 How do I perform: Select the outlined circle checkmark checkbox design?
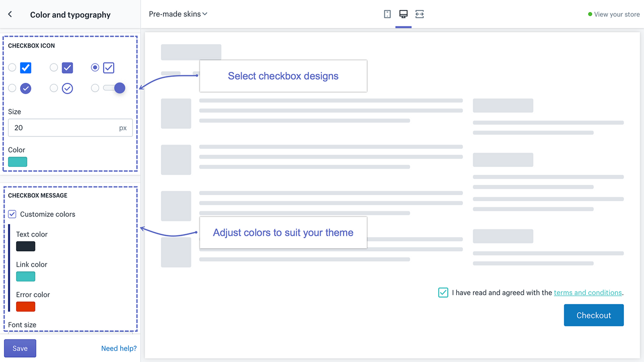(67, 88)
